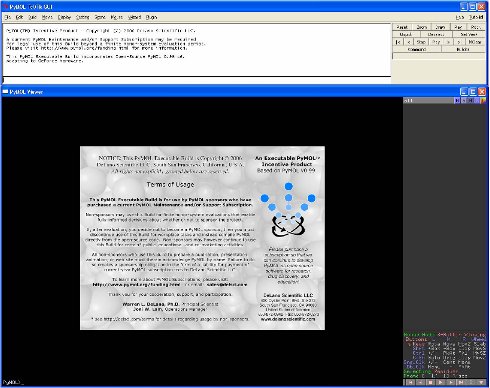Open the Movie menu

(x=47, y=17)
